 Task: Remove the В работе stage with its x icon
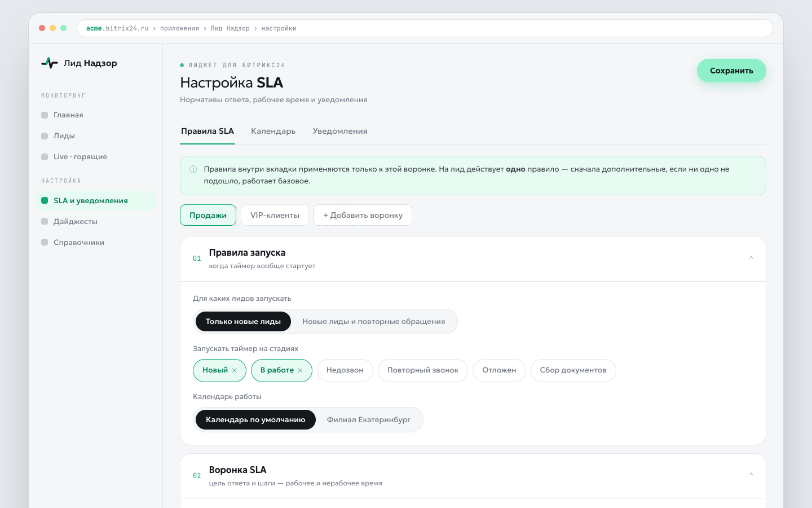click(x=301, y=371)
